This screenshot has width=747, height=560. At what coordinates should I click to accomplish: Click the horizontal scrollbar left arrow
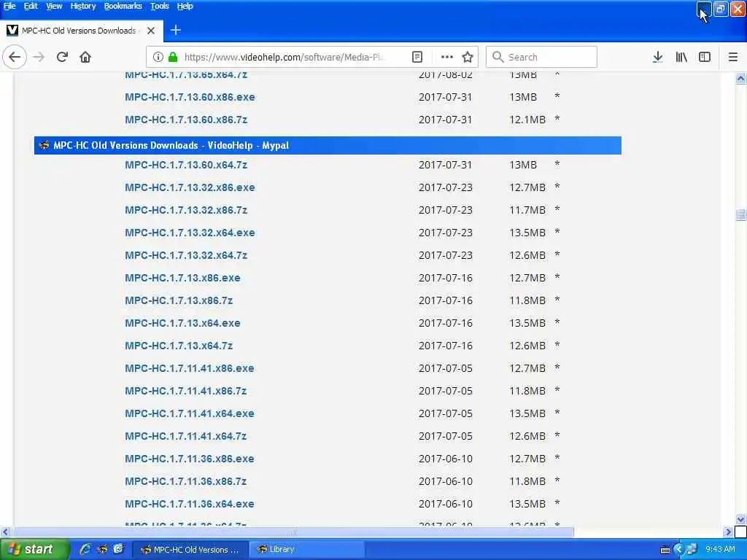click(x=5, y=532)
